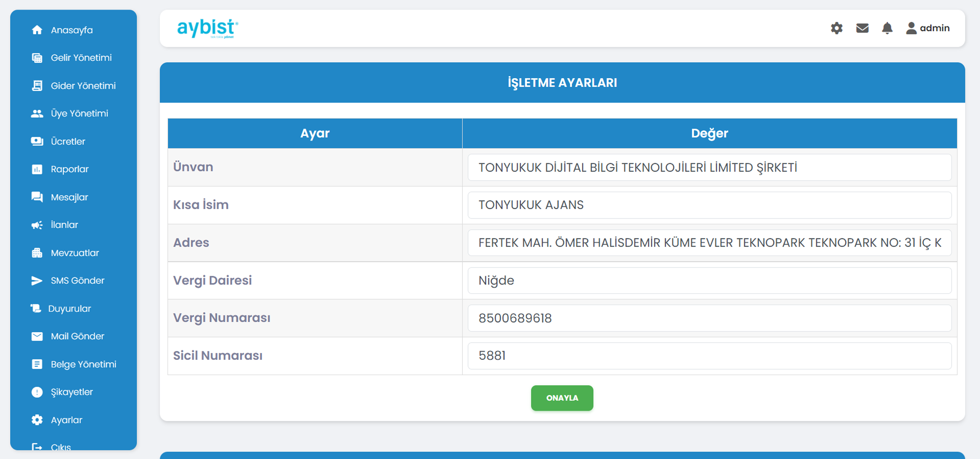Click the Vergi Numarası row label

click(x=222, y=318)
